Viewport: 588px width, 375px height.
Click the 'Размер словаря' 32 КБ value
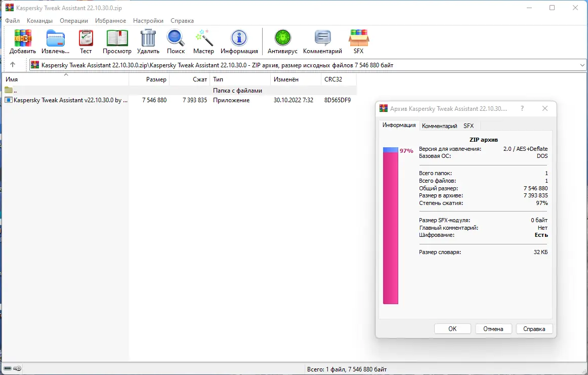point(541,252)
